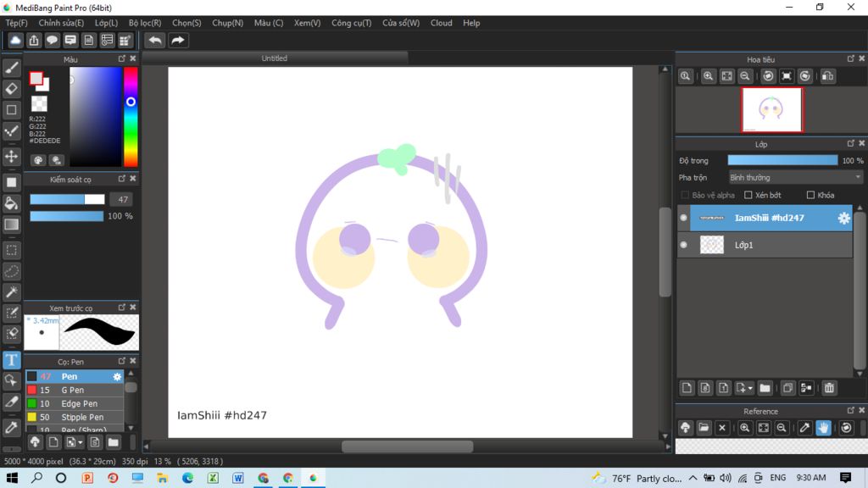This screenshot has width=868, height=488.
Task: Enable the Xén bớt clipping checkbox
Action: tap(748, 195)
